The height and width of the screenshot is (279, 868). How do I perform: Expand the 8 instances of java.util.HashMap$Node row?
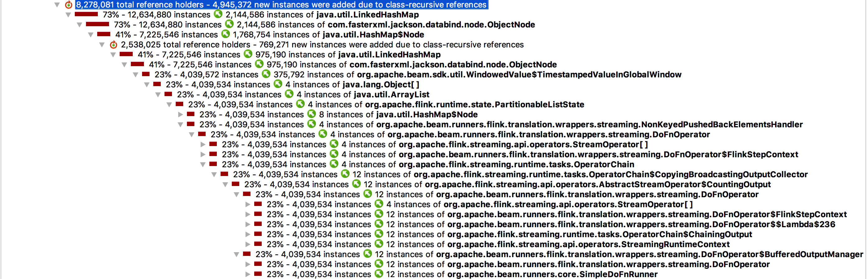[x=181, y=115]
